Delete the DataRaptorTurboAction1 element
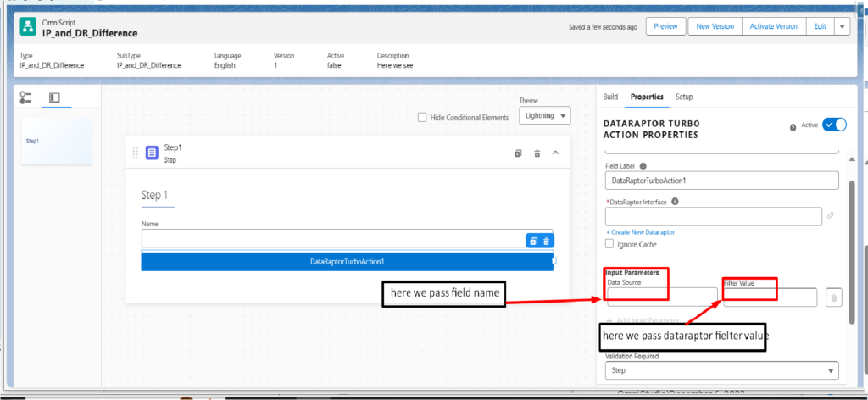 [547, 241]
